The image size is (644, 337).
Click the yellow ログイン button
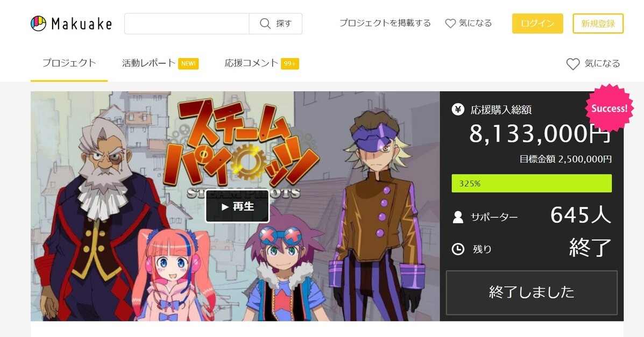pyautogui.click(x=537, y=24)
